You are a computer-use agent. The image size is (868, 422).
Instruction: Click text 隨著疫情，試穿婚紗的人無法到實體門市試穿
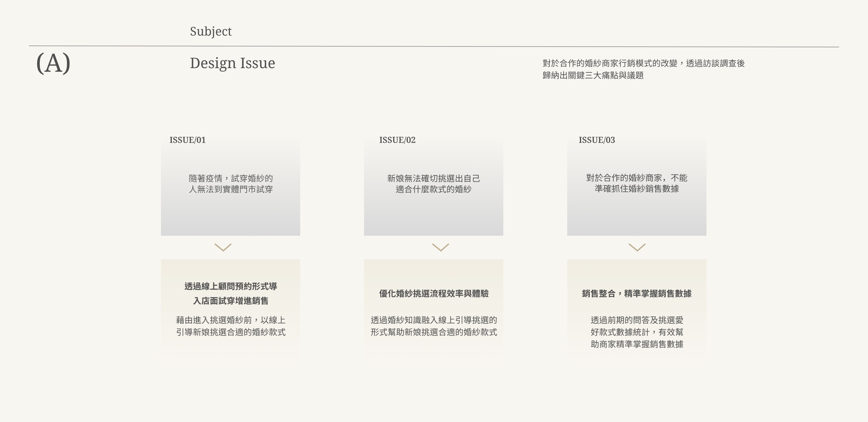click(231, 184)
